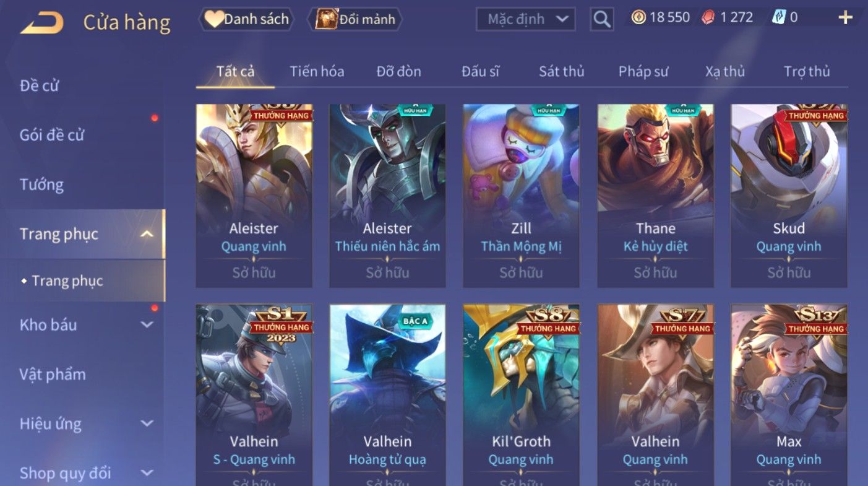Open the search magnifier icon
The width and height of the screenshot is (868, 486).
click(x=601, y=19)
